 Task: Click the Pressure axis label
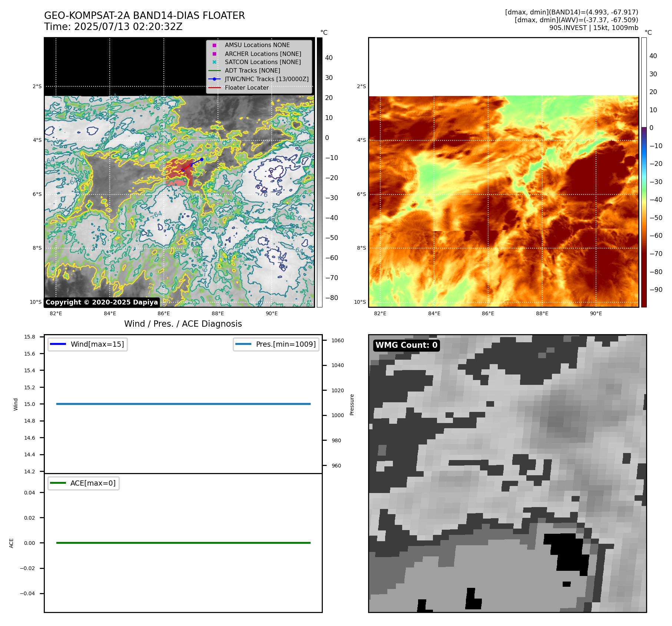click(352, 404)
